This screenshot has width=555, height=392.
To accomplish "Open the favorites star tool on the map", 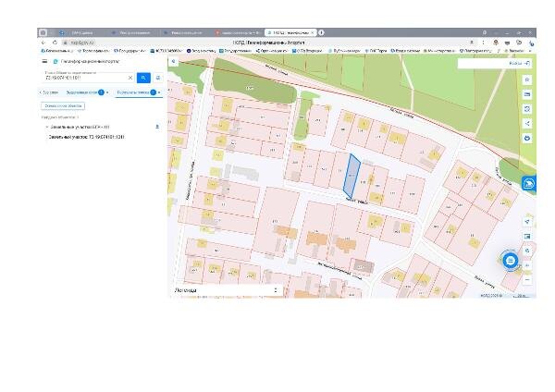I will (x=527, y=80).
